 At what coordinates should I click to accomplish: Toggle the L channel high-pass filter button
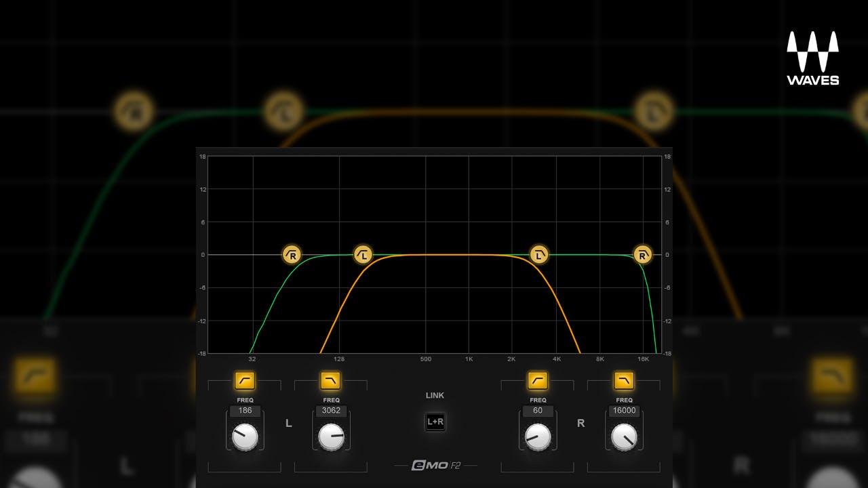pos(244,381)
